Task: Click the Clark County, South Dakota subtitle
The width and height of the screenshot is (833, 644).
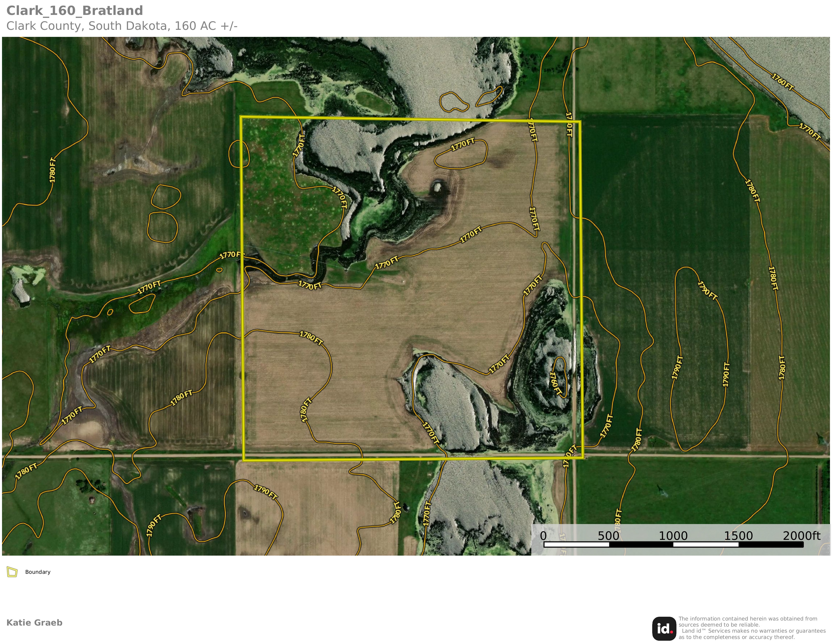Action: coord(122,26)
